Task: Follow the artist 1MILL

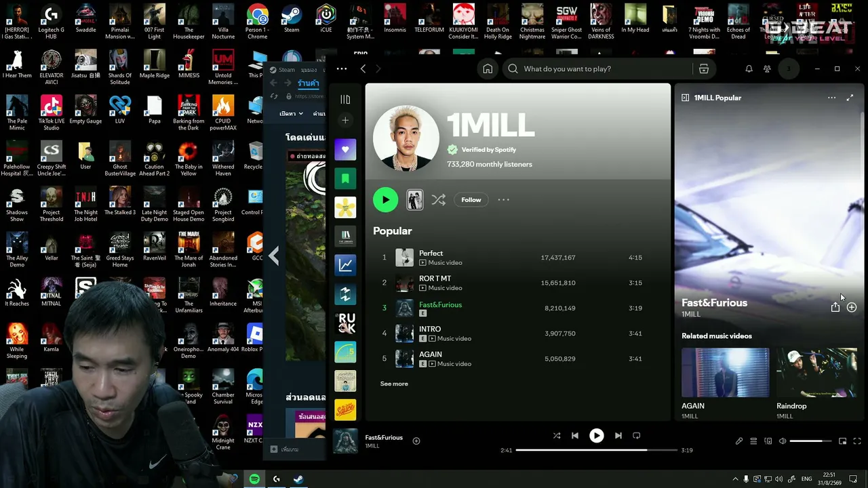Action: 471,200
